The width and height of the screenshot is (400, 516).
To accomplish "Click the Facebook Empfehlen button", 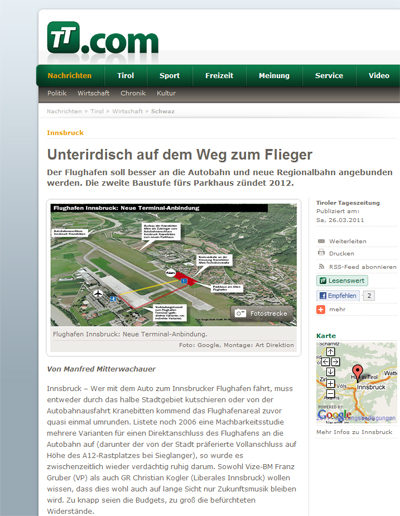I will click(x=338, y=296).
